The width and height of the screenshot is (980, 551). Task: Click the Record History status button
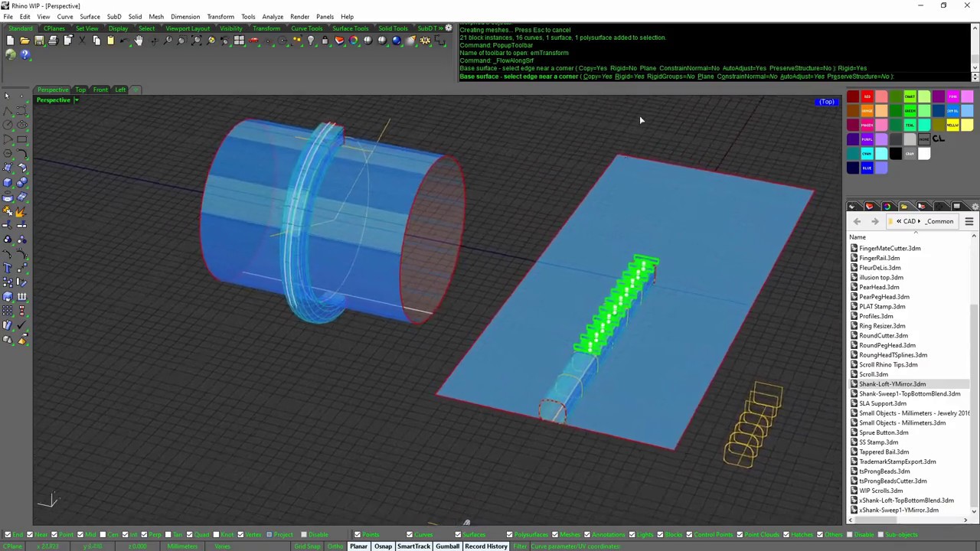[485, 546]
